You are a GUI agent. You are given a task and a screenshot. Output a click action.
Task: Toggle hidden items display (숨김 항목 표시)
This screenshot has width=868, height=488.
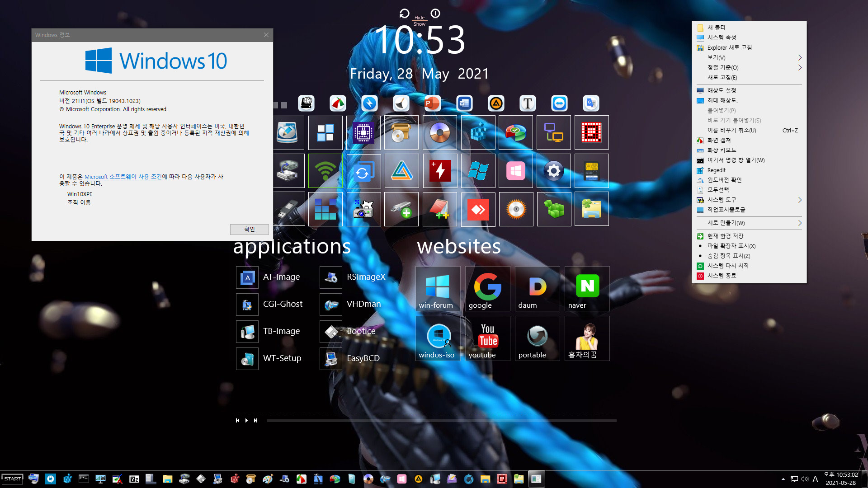pos(749,256)
